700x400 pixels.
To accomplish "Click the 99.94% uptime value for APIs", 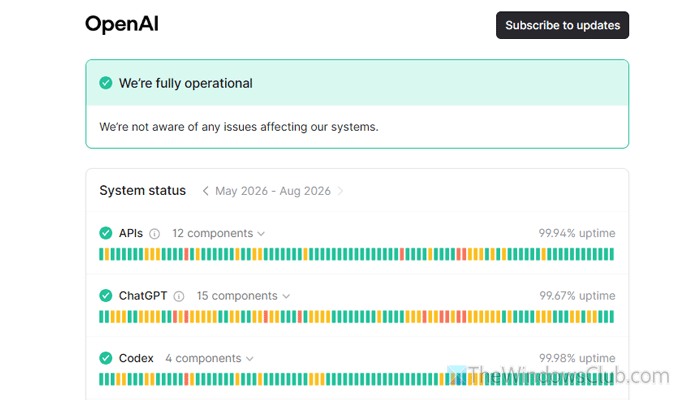I will [x=577, y=233].
